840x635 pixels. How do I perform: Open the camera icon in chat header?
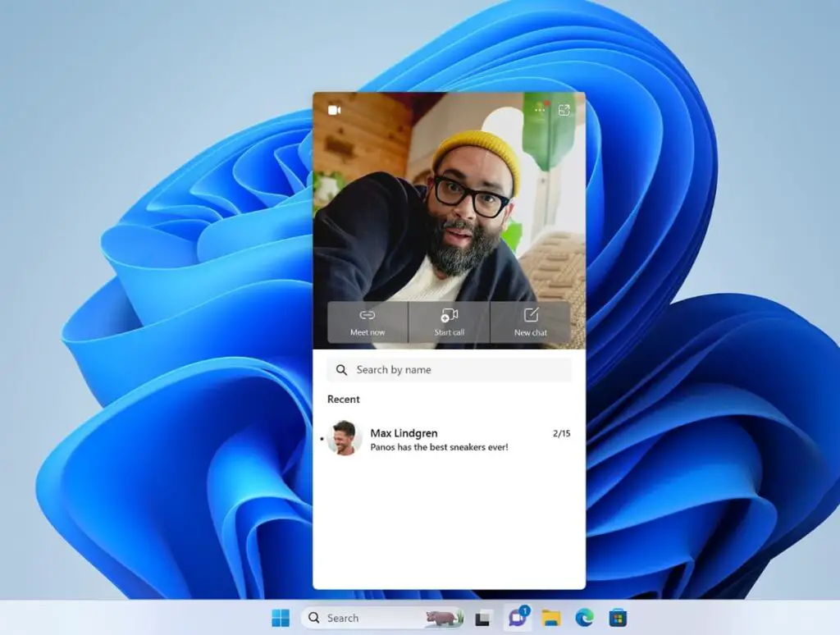click(335, 109)
